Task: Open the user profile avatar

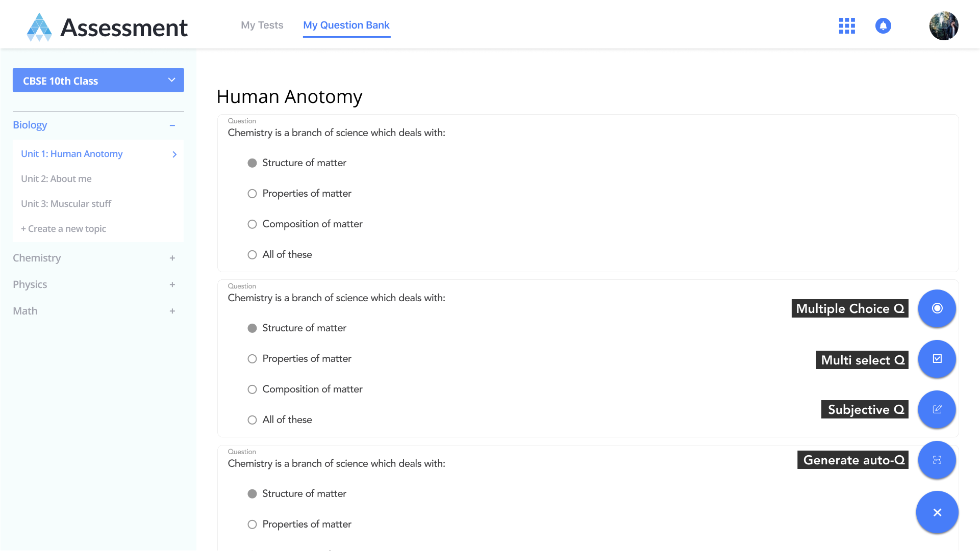Action: [943, 25]
